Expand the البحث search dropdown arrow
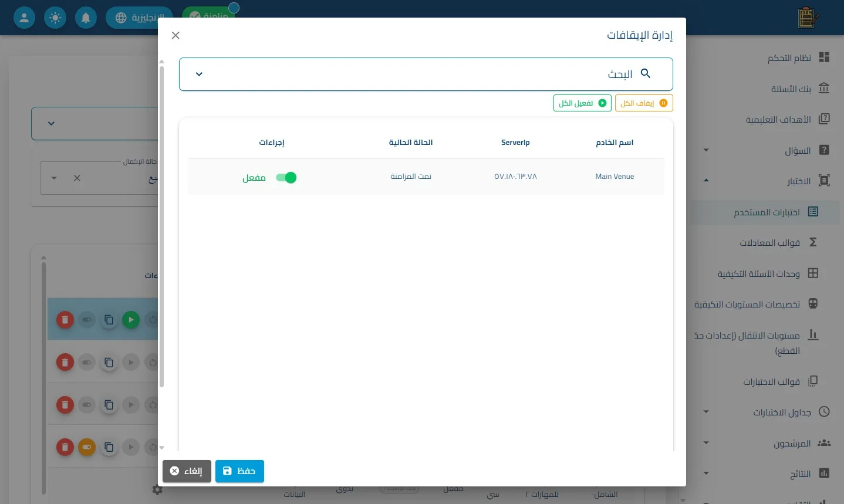Screen dimensions: 844x504 [199, 74]
